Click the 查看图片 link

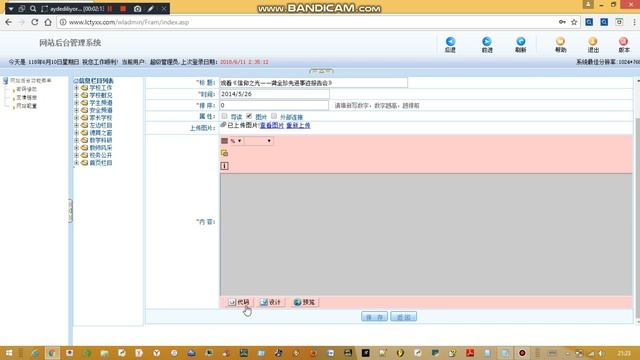[x=272, y=125]
